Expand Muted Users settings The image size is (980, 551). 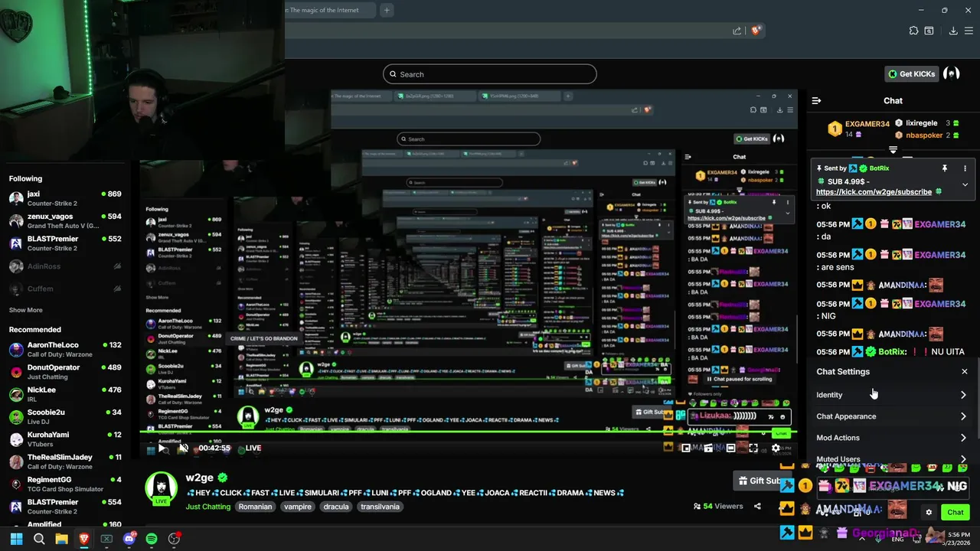(892, 459)
